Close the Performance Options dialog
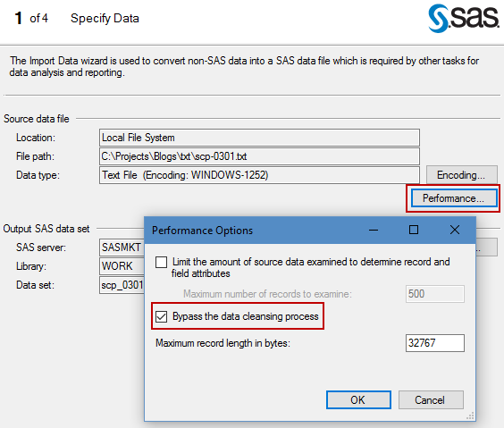The height and width of the screenshot is (428, 504). (x=455, y=230)
